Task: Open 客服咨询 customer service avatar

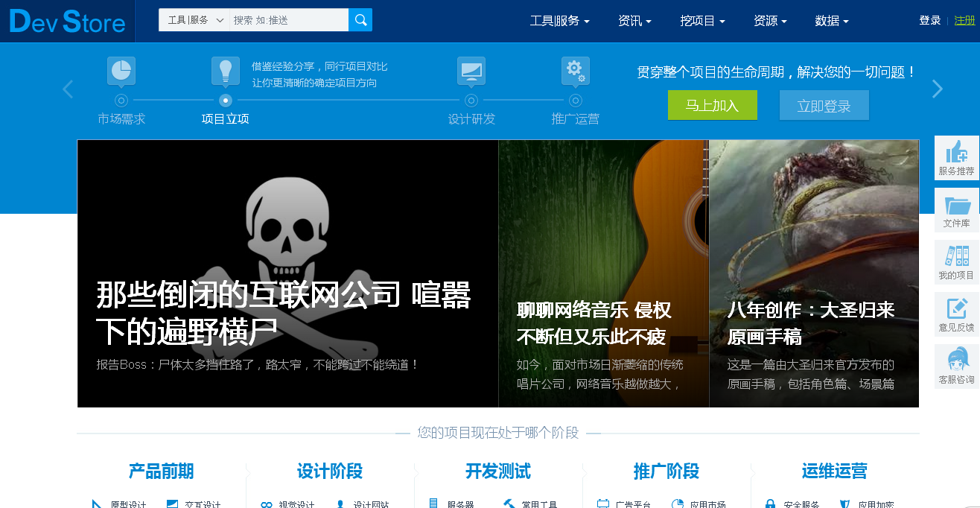Action: point(957,366)
